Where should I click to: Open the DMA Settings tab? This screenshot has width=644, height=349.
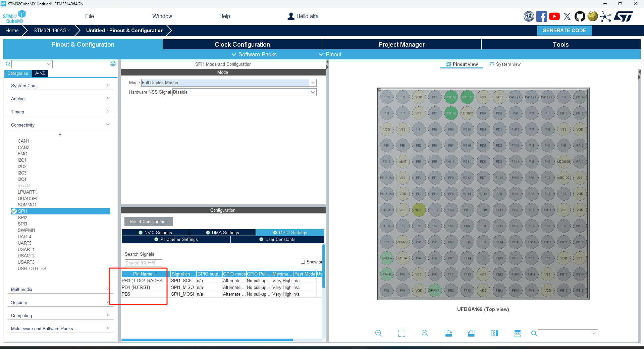(222, 233)
